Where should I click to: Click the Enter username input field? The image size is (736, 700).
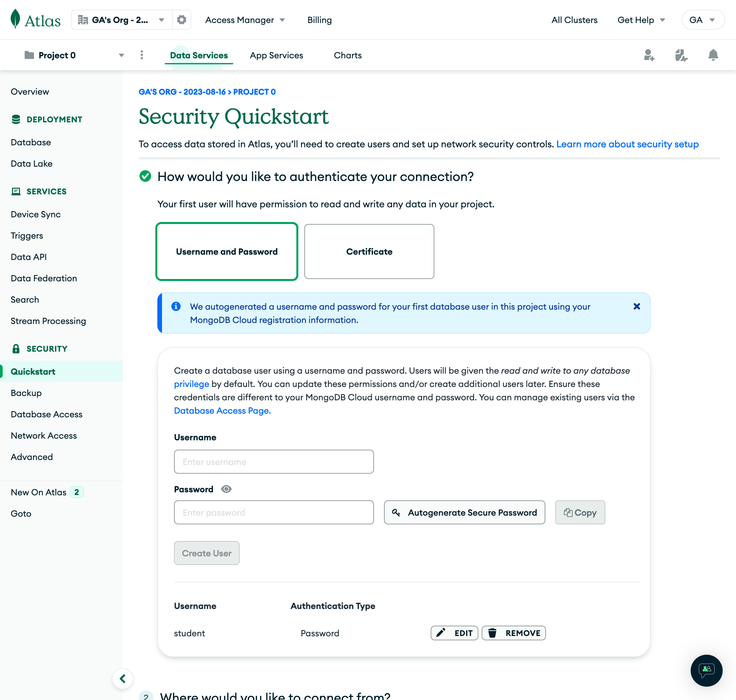[x=273, y=462]
